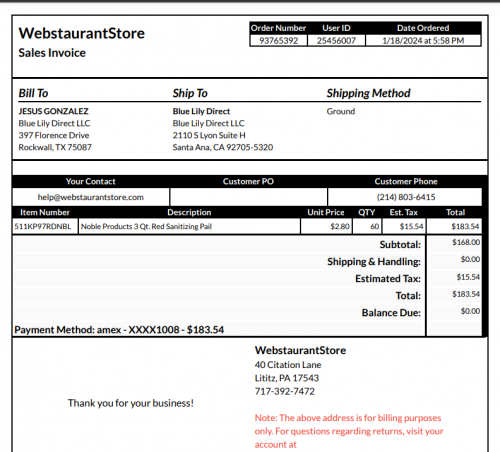Click order number 93765392

coord(279,41)
